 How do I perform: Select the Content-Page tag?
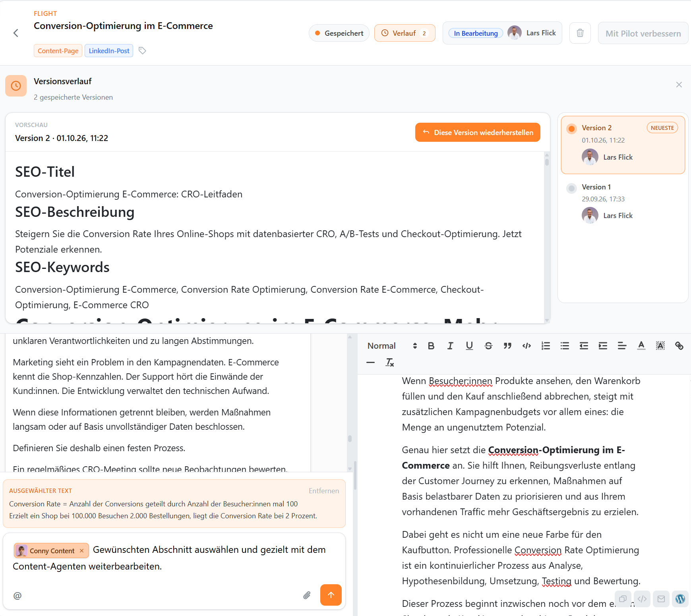[58, 50]
